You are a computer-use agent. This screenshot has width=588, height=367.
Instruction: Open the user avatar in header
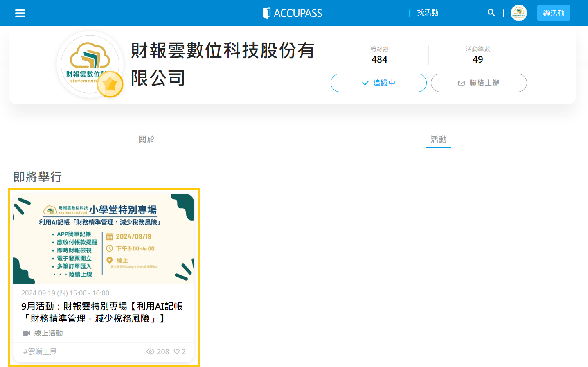click(x=519, y=13)
